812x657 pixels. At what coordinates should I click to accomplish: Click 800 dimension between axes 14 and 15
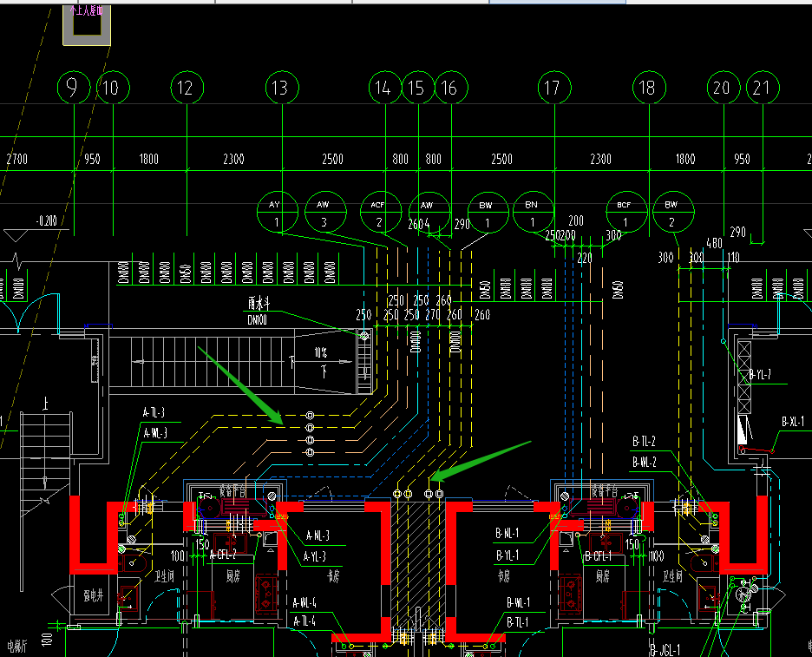pos(400,159)
